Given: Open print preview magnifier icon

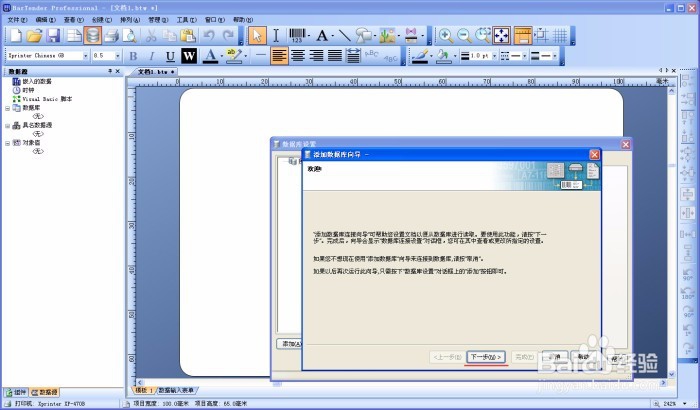Looking at the screenshot, I should 129,35.
